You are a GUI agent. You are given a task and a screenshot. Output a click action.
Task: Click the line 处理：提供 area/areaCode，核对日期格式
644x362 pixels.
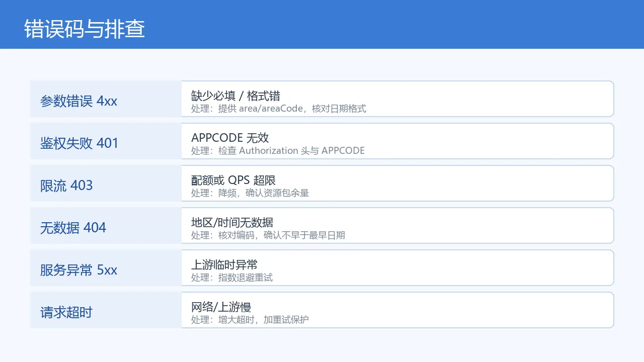coord(279,109)
